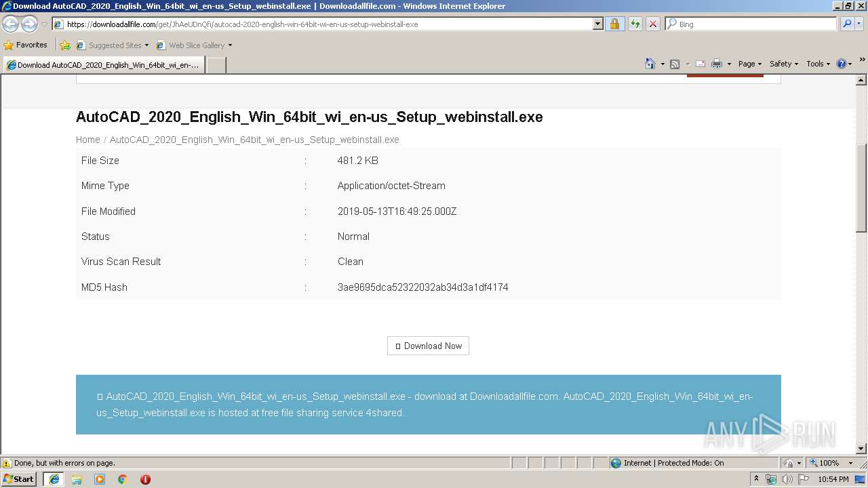Click the warning icon in status bar
868x488 pixels.
tap(7, 463)
